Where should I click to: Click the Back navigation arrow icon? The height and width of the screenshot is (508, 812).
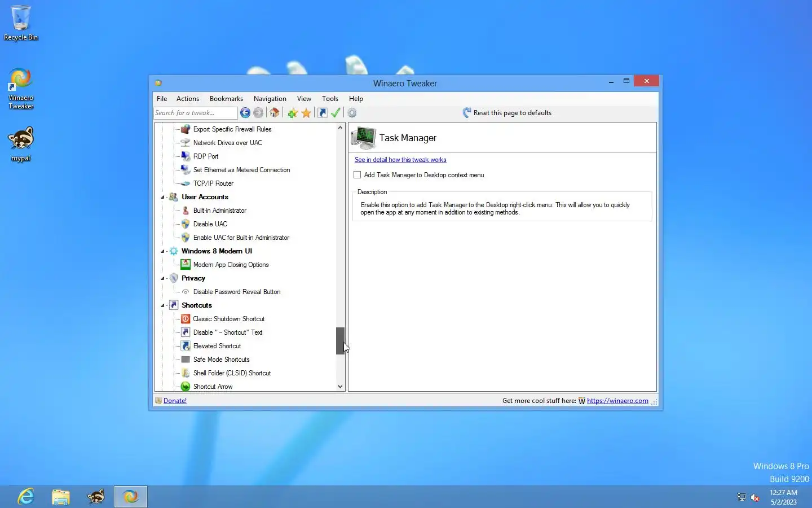point(245,113)
